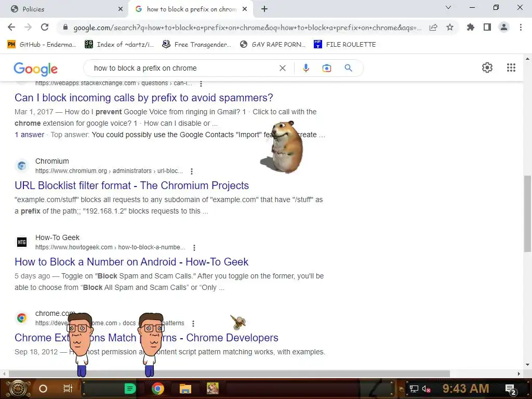Click the scrollbar down arrow
Screen dimensions: 532x399
tap(527, 365)
